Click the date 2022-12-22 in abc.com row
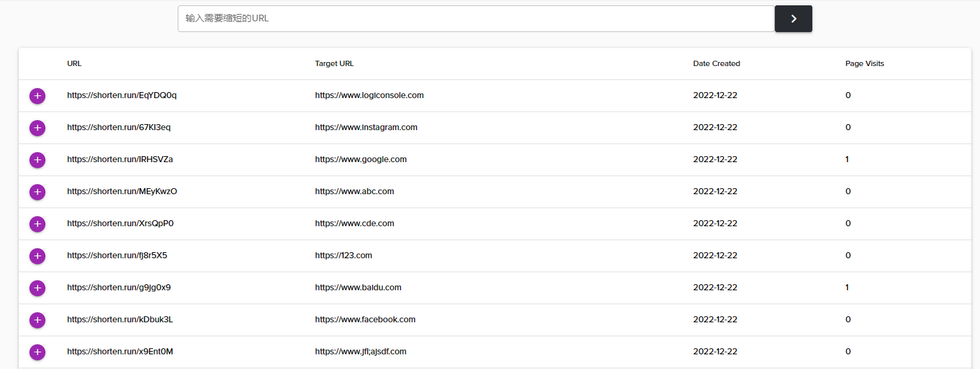 coord(715,192)
